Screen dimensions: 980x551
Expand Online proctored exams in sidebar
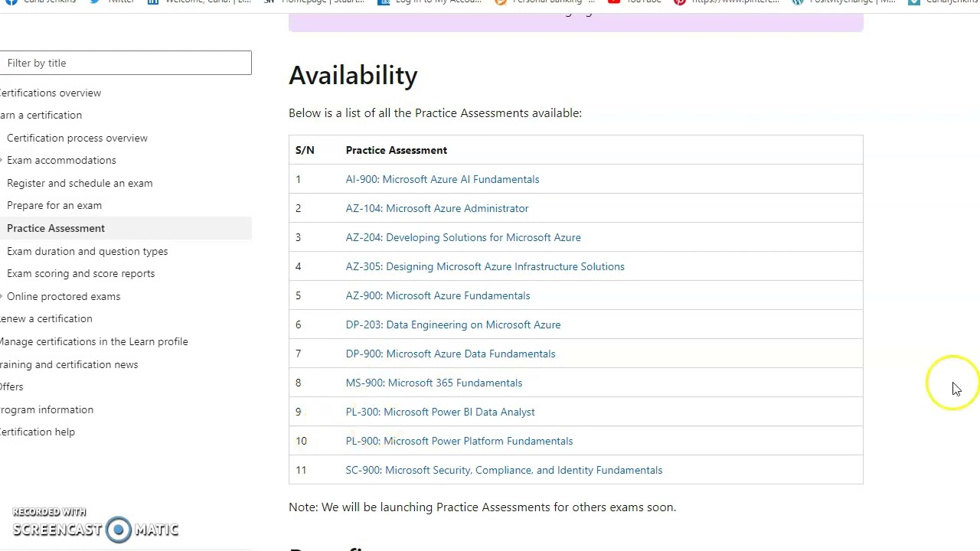64,296
